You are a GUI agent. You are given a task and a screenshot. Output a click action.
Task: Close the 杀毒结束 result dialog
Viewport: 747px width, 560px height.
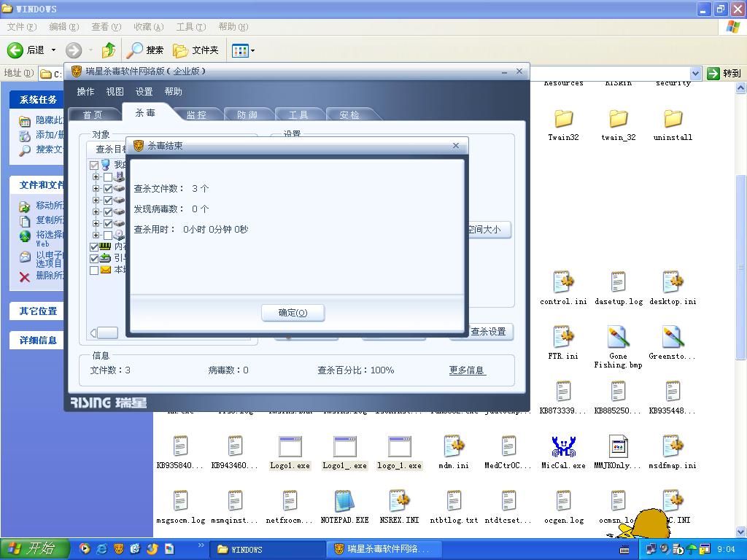pyautogui.click(x=456, y=145)
